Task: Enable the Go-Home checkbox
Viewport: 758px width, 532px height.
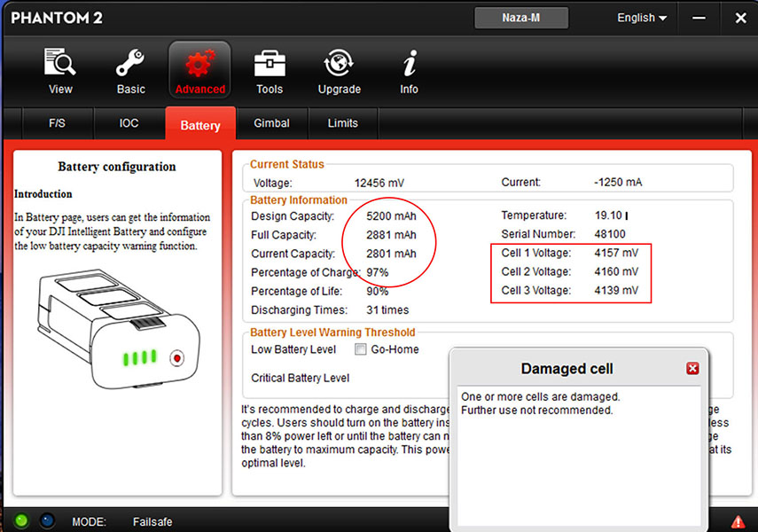Action: click(361, 349)
